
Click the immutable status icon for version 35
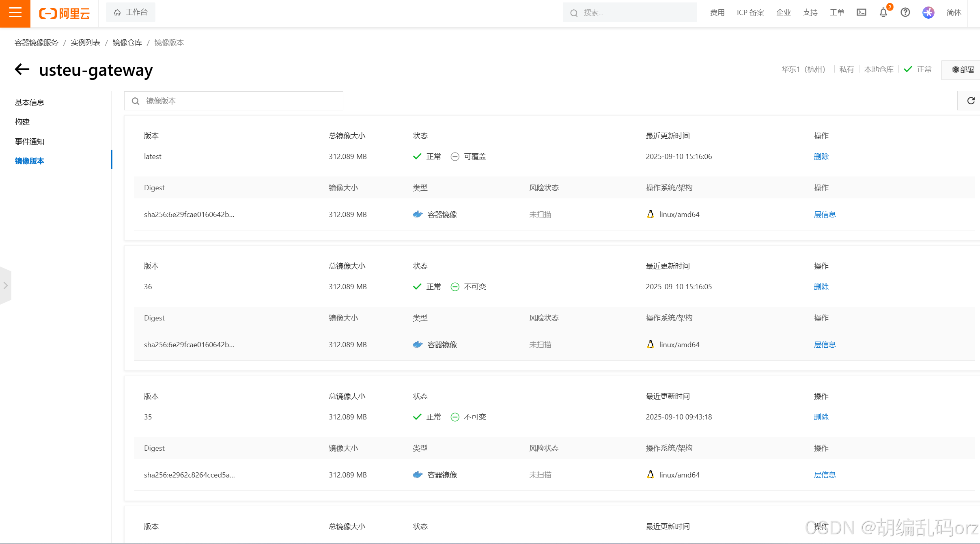455,417
